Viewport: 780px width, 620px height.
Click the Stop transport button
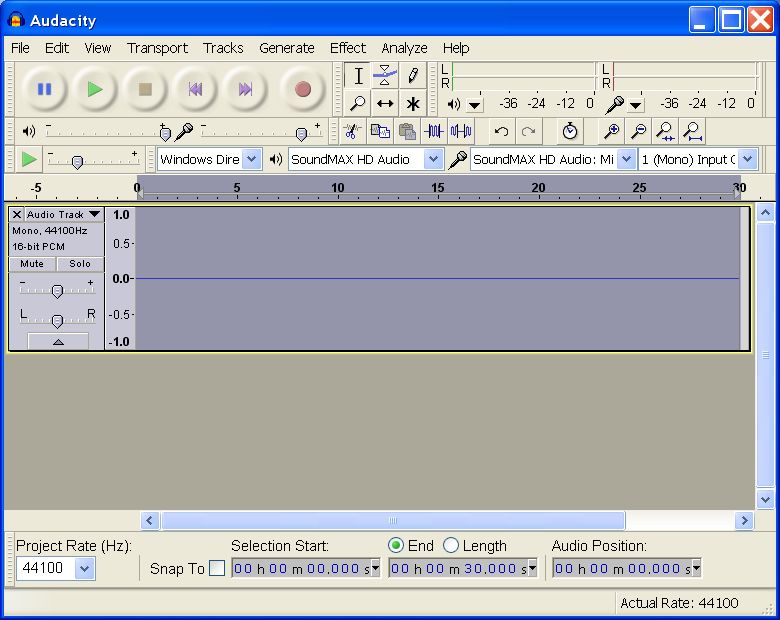(x=145, y=89)
